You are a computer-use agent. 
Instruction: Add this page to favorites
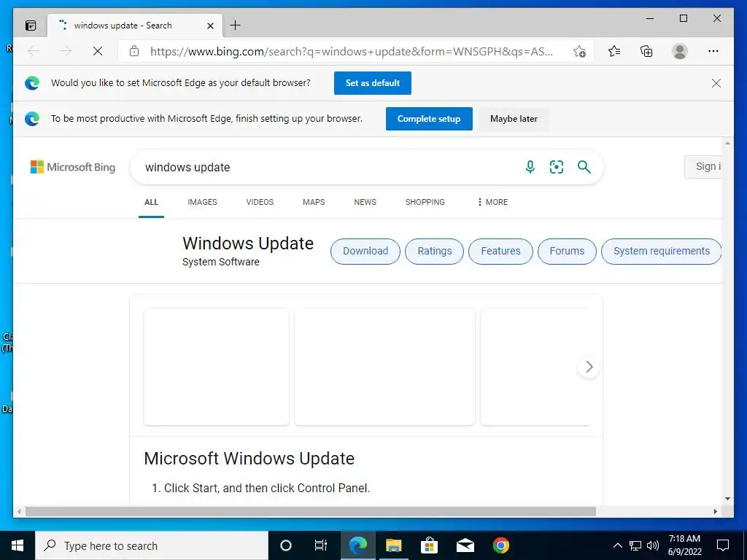579,51
